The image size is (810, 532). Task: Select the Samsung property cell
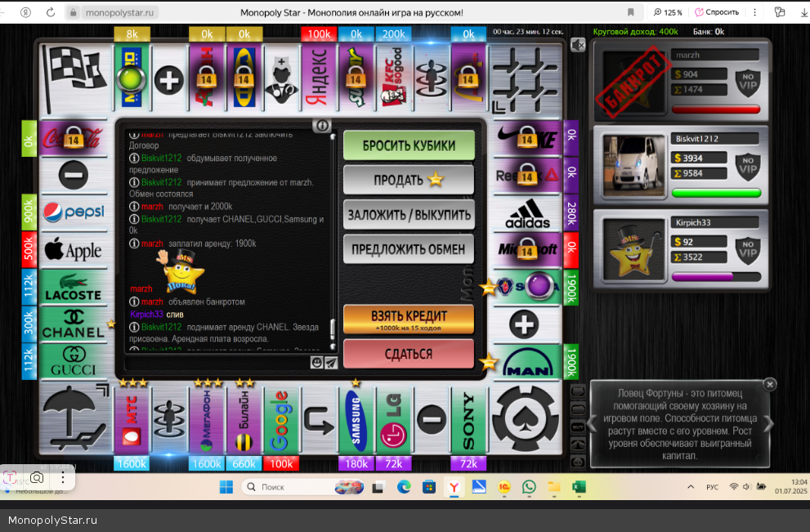[x=356, y=420]
